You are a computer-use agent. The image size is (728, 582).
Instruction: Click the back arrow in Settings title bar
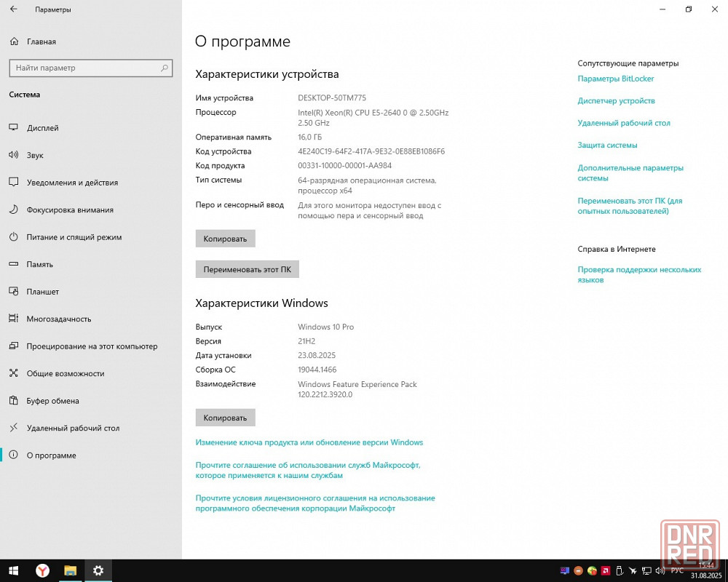(14, 9)
